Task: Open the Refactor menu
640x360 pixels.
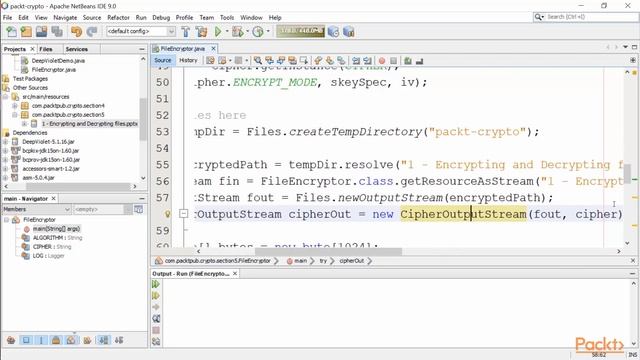Action: [x=118, y=18]
